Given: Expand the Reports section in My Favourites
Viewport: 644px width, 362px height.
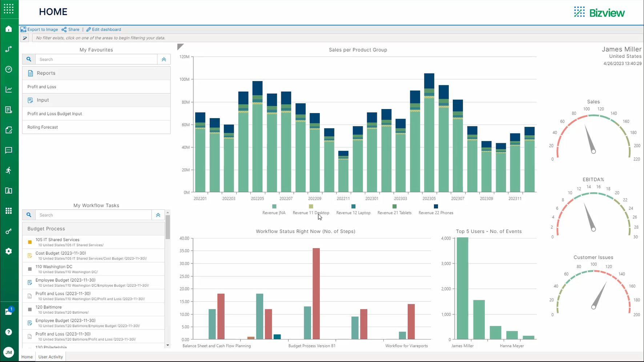Looking at the screenshot, I should click(x=46, y=73).
